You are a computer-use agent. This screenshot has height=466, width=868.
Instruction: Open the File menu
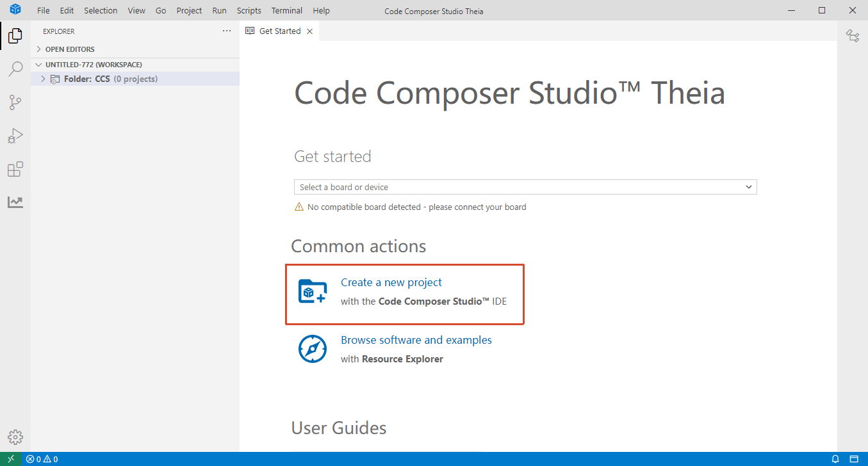point(44,11)
